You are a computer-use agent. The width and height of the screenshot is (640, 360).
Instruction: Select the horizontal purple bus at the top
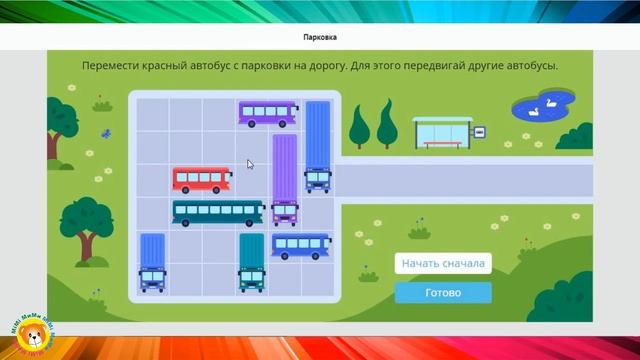point(269,114)
